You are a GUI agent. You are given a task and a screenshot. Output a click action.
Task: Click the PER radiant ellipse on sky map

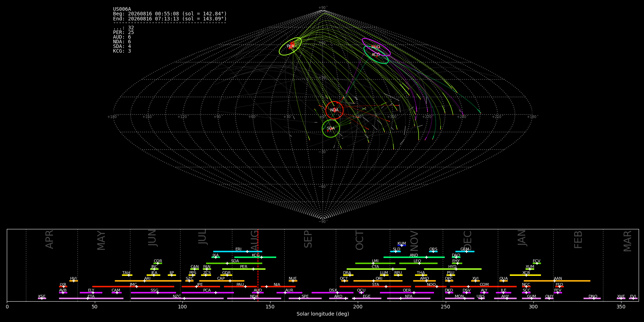(290, 47)
